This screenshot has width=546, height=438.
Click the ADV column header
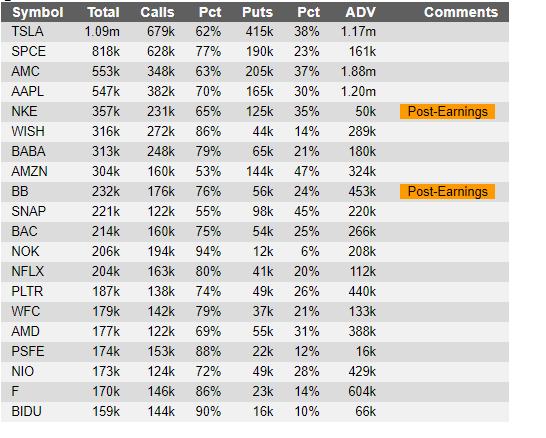[360, 13]
